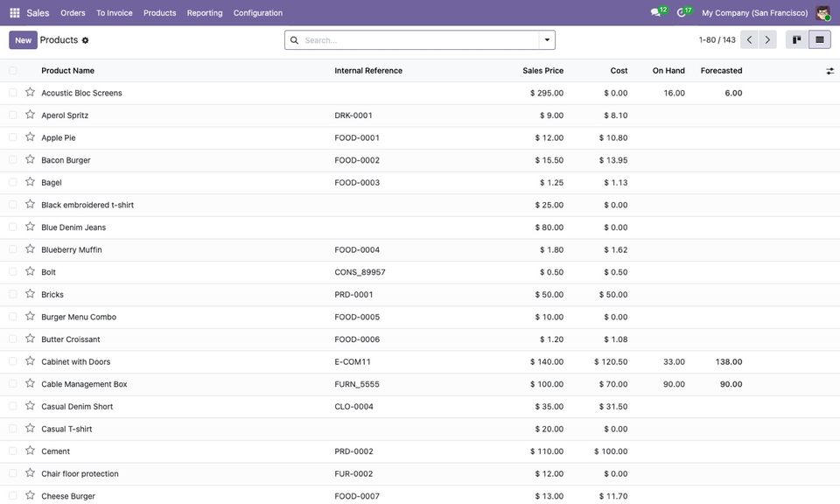Click the magnifier search icon

(294, 40)
